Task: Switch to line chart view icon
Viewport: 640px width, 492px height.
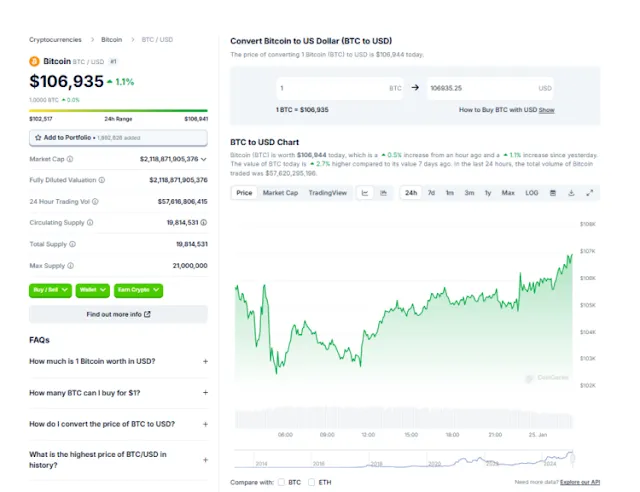Action: (365, 192)
